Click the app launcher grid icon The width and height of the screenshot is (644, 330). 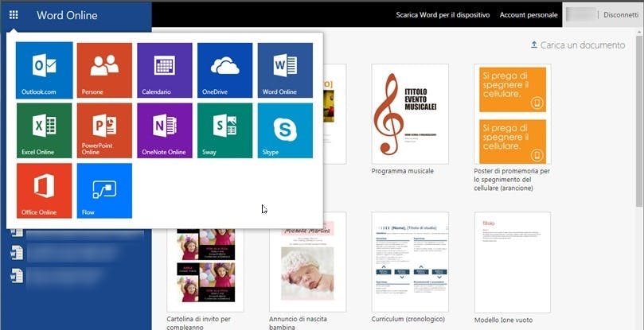[x=14, y=15]
